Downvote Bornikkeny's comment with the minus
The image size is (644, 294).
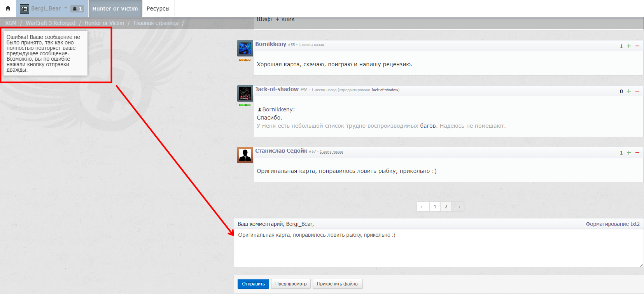(x=637, y=46)
